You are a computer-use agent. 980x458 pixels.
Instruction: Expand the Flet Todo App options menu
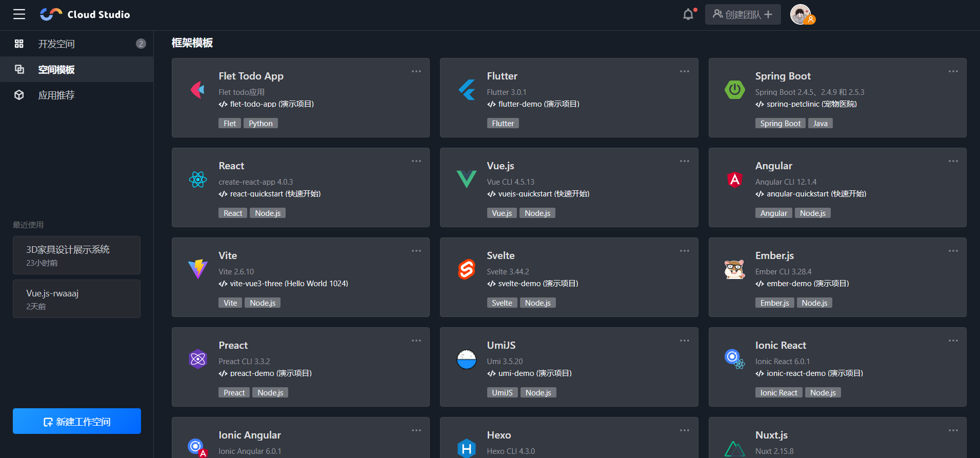[416, 71]
